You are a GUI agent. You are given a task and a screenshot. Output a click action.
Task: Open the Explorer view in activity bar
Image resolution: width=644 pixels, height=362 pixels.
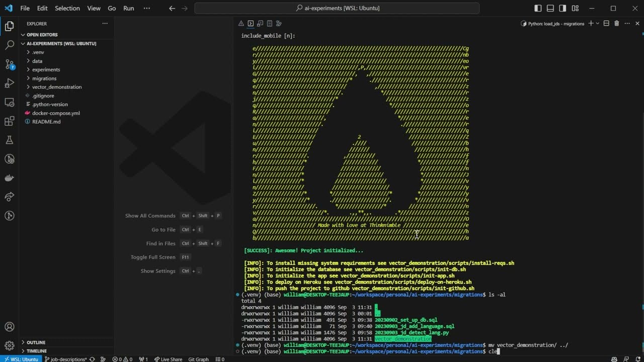(x=9, y=27)
